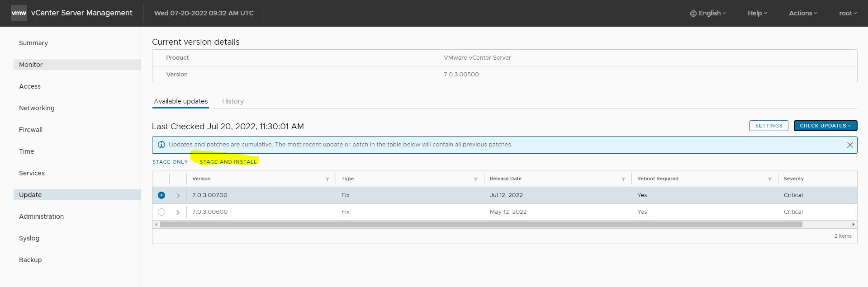
Task: Click the date and time in the header
Action: (204, 13)
